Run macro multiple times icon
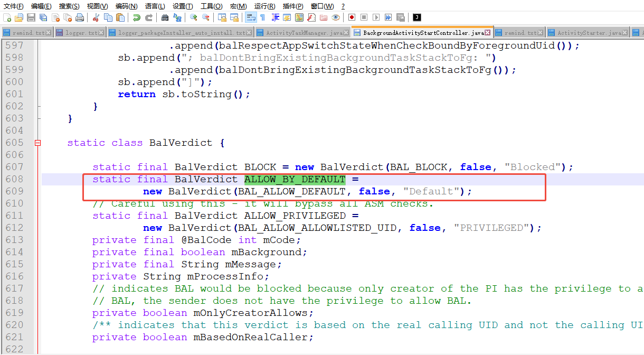Viewport: 644px width, 355px height. pyautogui.click(x=388, y=17)
